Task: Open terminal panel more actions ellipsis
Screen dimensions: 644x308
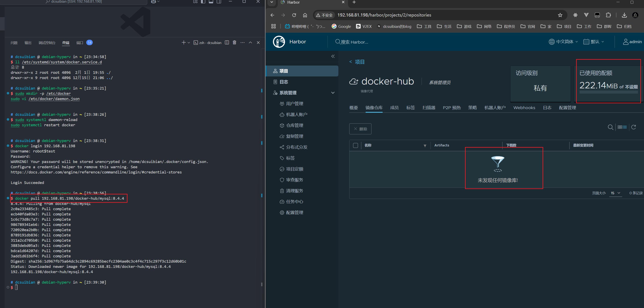Action: pyautogui.click(x=242, y=43)
